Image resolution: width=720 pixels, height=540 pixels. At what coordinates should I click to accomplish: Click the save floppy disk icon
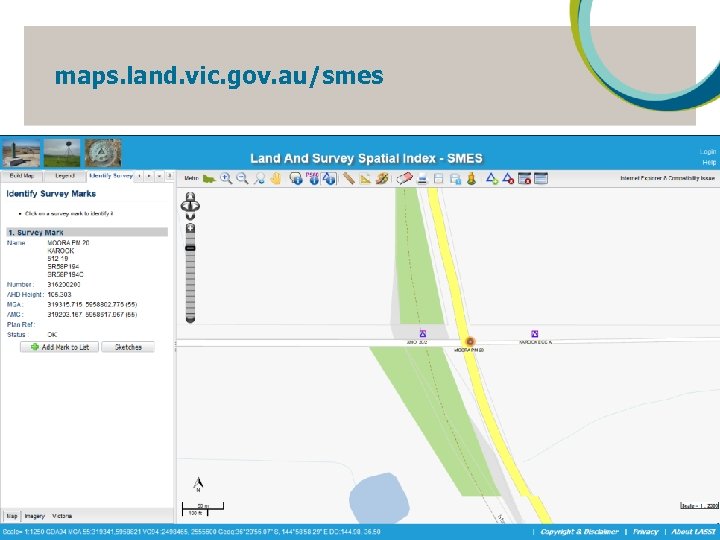439,179
